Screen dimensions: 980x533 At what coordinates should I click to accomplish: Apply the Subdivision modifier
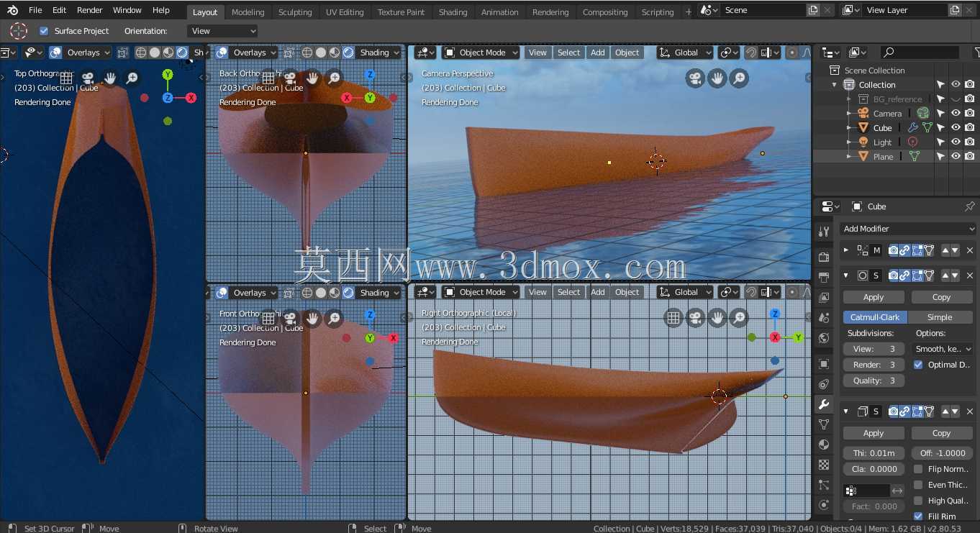tap(874, 297)
